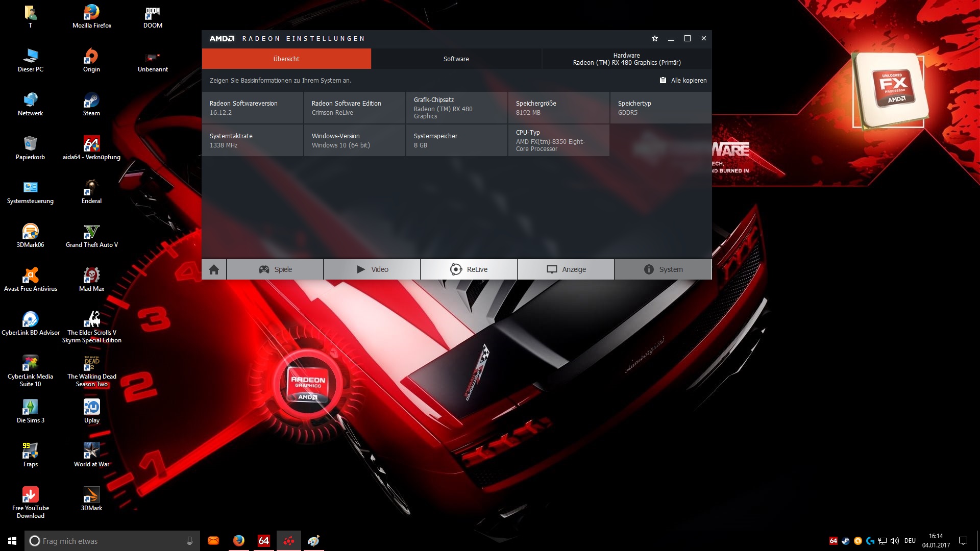Select the Übersicht tab
The image size is (980, 551).
[x=286, y=59]
